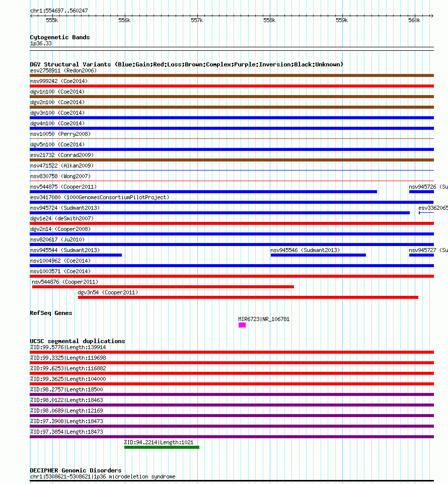
Task: Click the dgv3n54 (Cooper2011) red bar
Action: pyautogui.click(x=248, y=297)
